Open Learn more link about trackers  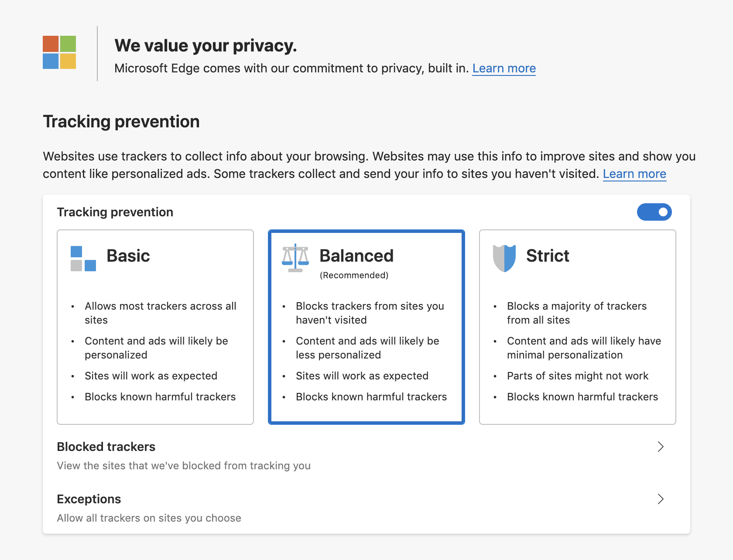(x=634, y=174)
